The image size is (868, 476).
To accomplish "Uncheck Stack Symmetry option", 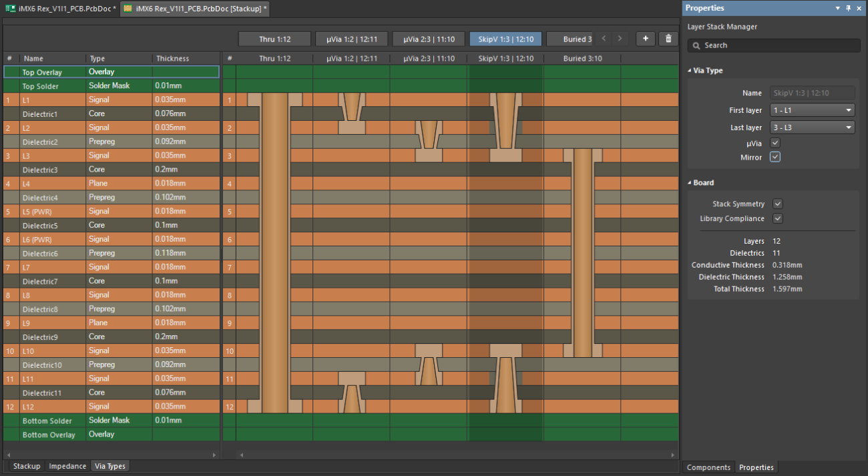I will (778, 204).
